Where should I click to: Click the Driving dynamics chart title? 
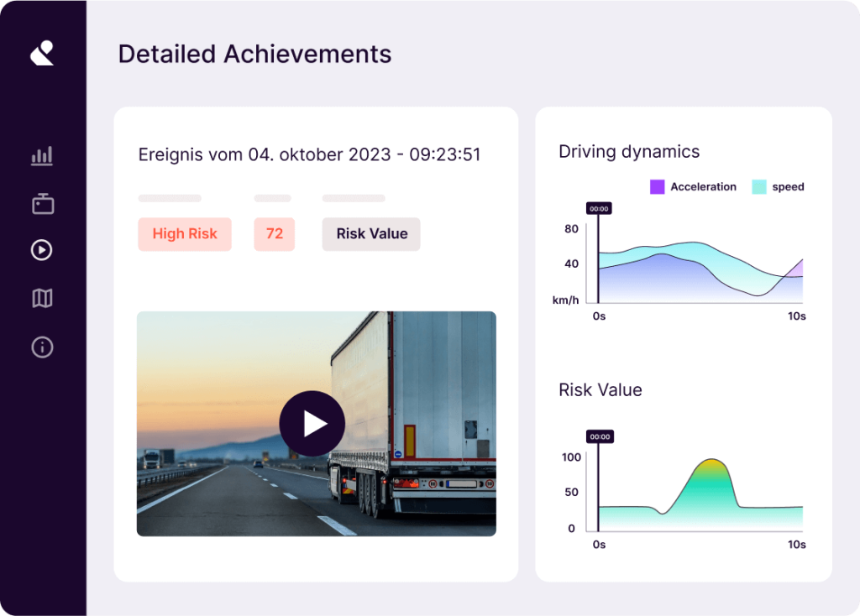pyautogui.click(x=629, y=152)
